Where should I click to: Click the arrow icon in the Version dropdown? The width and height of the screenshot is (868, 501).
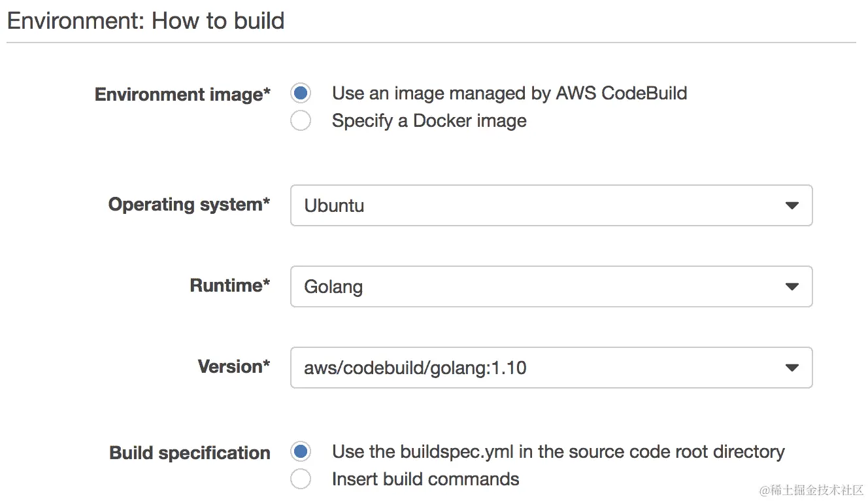[x=792, y=368]
